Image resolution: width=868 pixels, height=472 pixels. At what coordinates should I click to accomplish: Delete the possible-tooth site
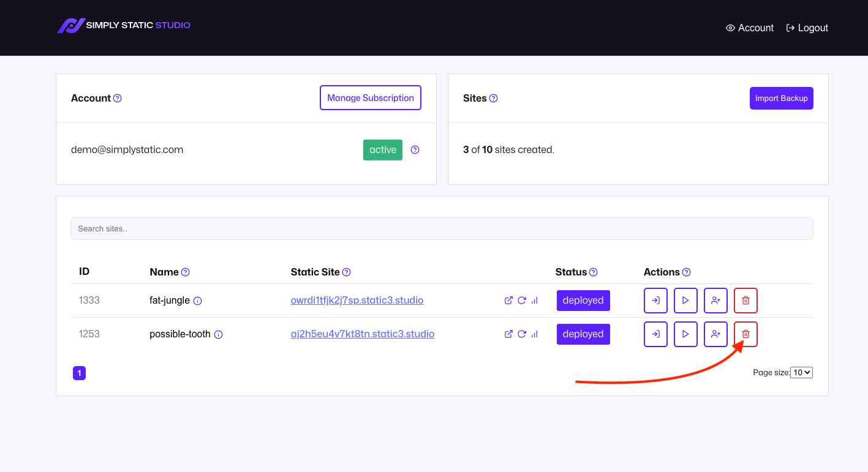pos(745,334)
